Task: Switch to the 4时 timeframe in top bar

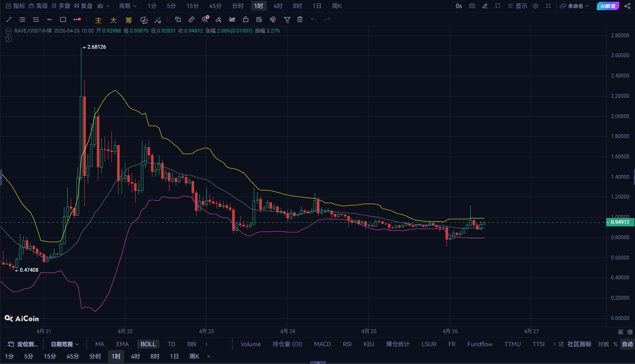Action: click(x=278, y=6)
